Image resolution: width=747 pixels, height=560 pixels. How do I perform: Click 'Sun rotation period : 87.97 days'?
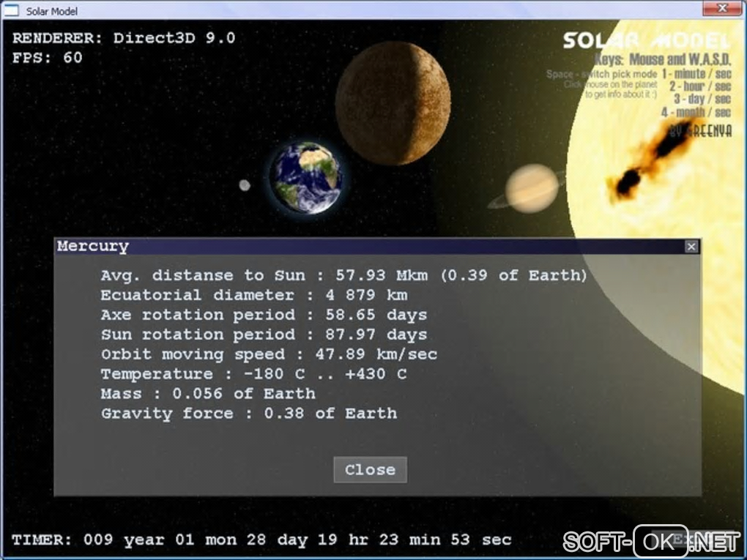point(264,335)
